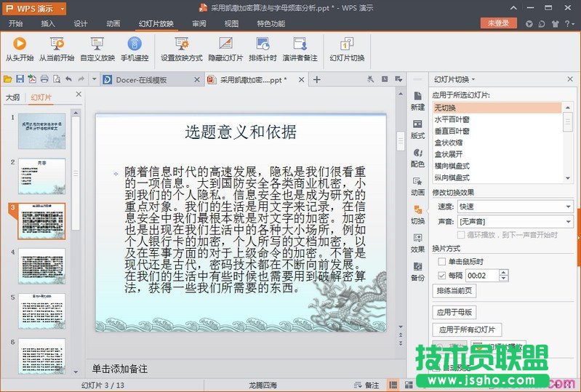This screenshot has width=581, height=392.
Task: Click the 排练当前页 button
Action: pyautogui.click(x=454, y=291)
